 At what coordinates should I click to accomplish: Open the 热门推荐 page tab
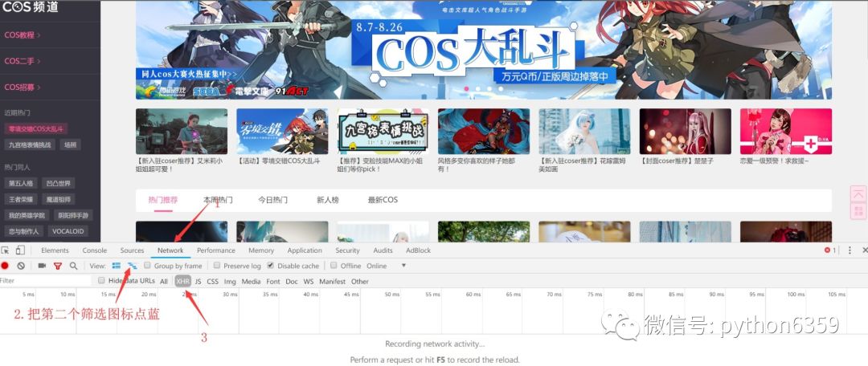[x=162, y=200]
